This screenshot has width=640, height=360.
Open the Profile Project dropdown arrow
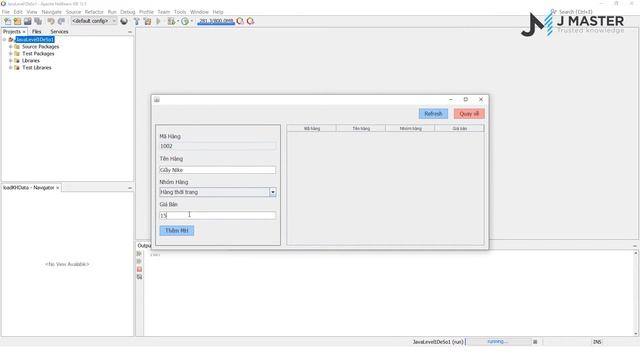(192, 21)
